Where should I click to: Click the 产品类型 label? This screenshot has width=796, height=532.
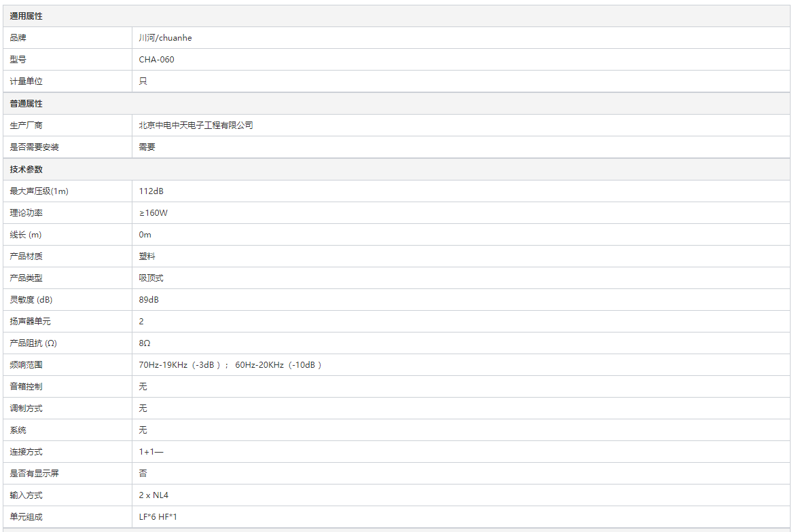tap(26, 278)
